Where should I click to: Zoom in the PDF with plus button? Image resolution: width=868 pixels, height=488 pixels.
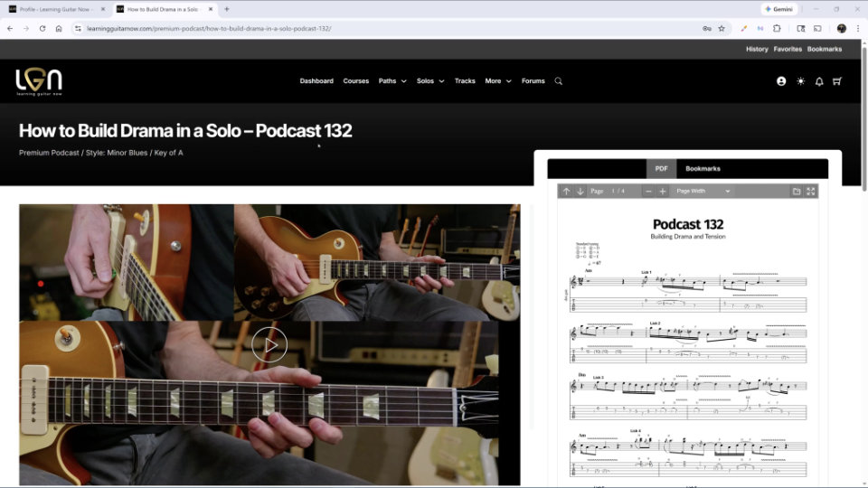(663, 192)
